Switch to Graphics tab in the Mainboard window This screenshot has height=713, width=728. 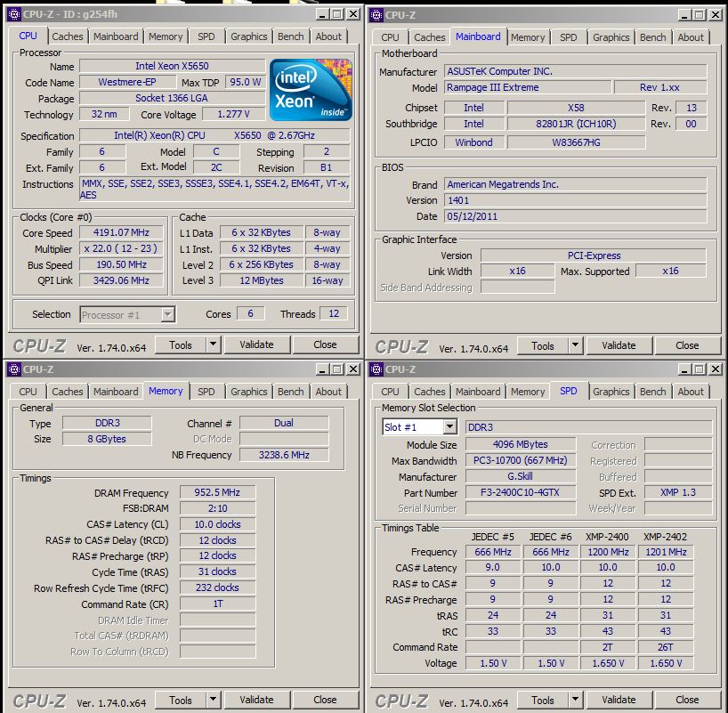tap(611, 37)
